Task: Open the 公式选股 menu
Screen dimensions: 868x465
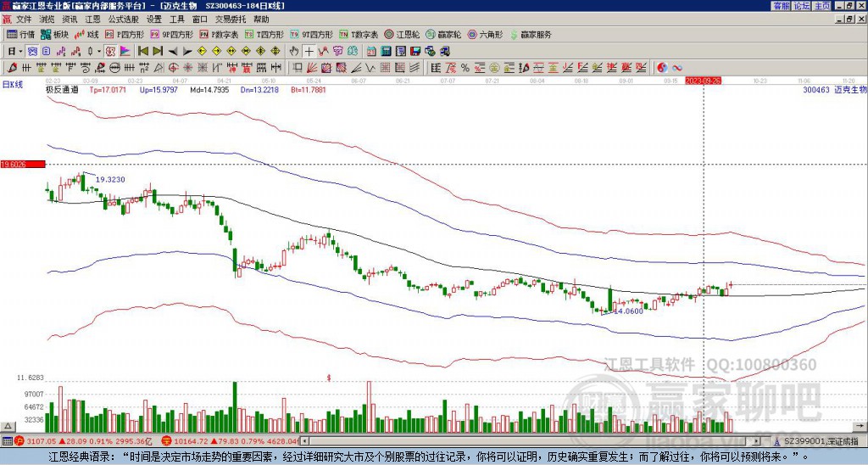Action: coord(124,20)
